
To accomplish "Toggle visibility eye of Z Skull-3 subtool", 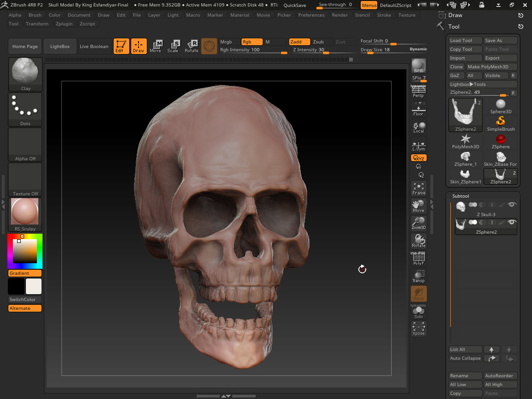I will (512, 205).
